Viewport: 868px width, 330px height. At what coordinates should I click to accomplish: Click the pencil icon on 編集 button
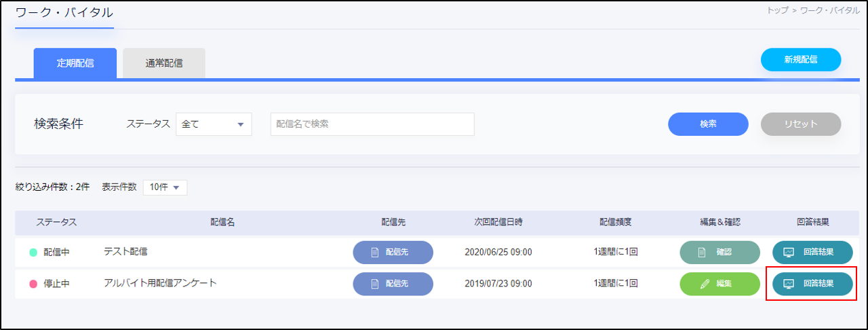[704, 284]
